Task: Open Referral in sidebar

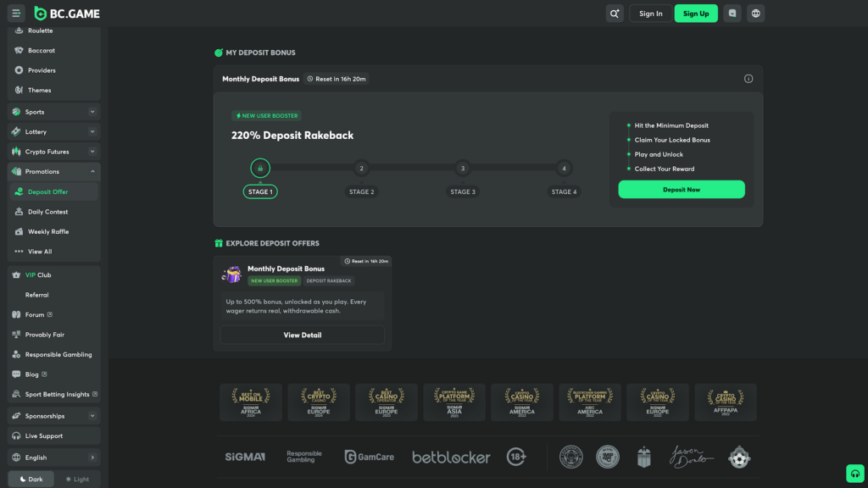Action: pos(53,295)
